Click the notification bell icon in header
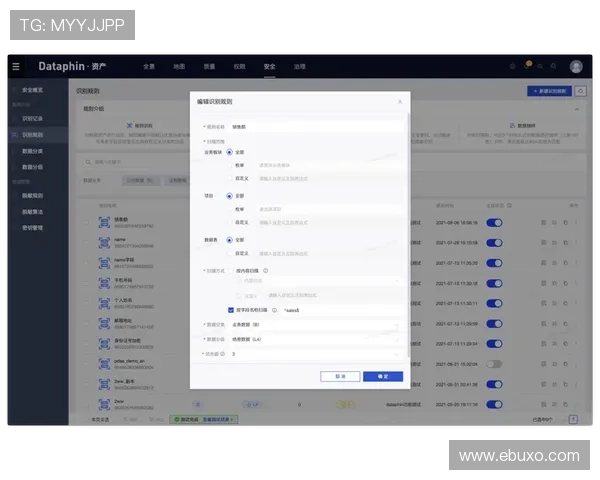600x480 pixels. click(530, 66)
